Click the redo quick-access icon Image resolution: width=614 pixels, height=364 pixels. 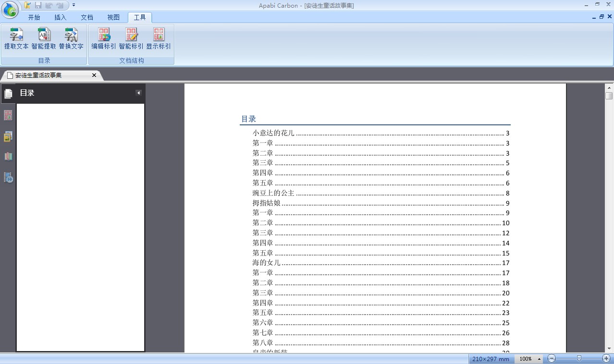(x=60, y=5)
